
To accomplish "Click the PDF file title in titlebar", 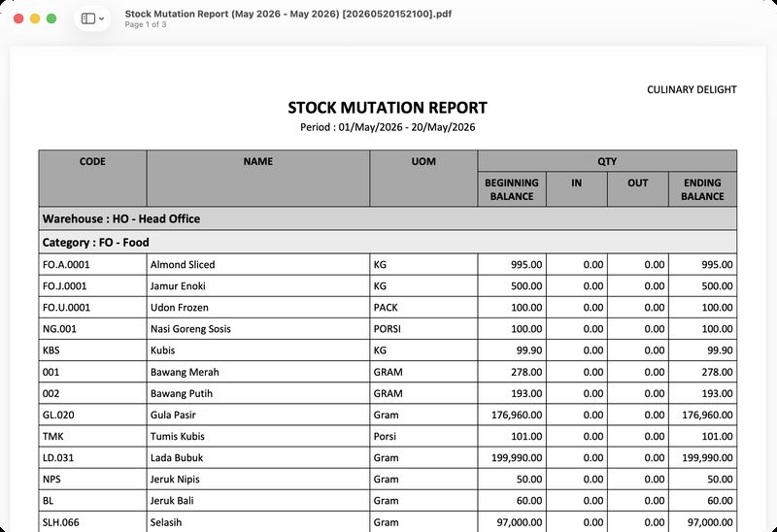I will (x=287, y=14).
